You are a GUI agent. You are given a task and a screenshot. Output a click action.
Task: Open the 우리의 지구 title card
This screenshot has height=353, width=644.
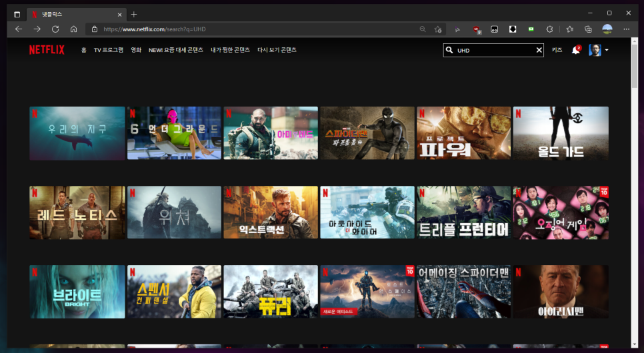[x=77, y=133]
